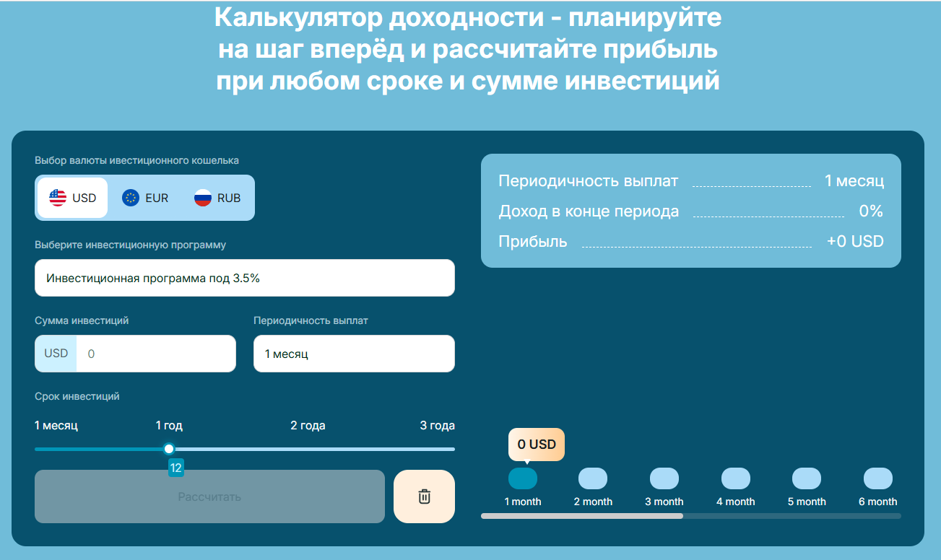Open the investment program dropdown
This screenshot has width=941, height=560.
pos(245,278)
